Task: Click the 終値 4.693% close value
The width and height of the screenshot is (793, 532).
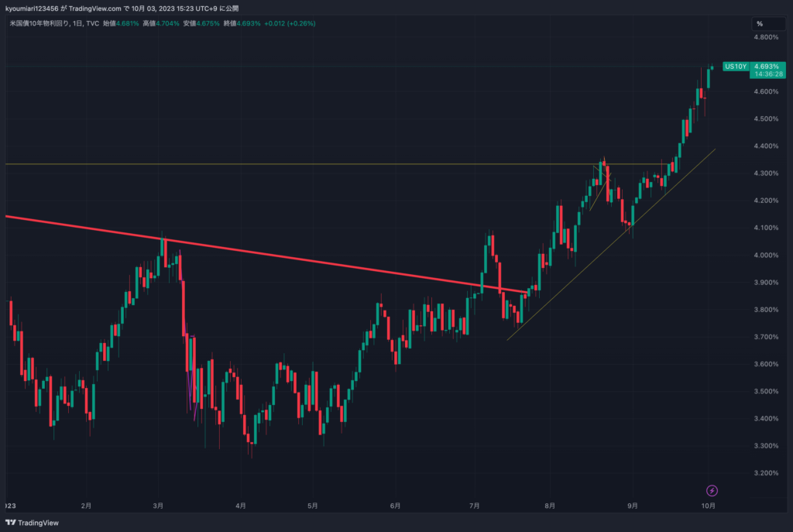Action: (x=242, y=23)
